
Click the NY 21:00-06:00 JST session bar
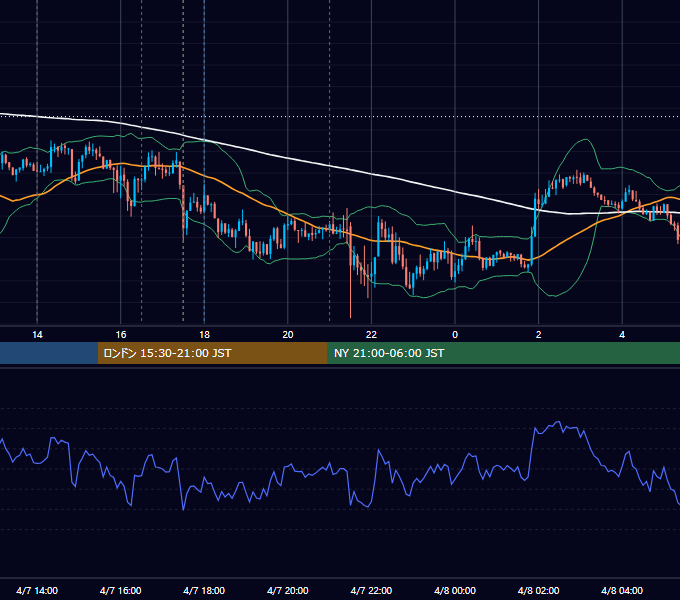point(503,353)
